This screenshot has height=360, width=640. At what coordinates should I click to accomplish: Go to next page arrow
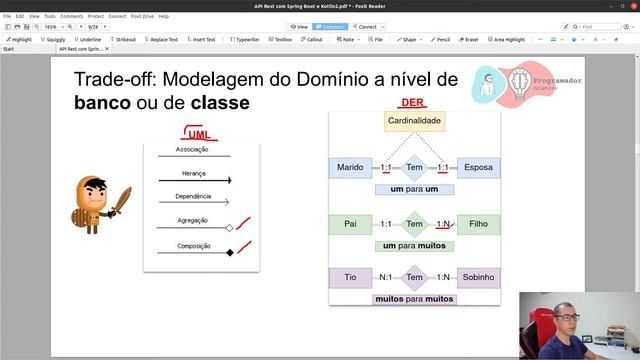tap(105, 27)
